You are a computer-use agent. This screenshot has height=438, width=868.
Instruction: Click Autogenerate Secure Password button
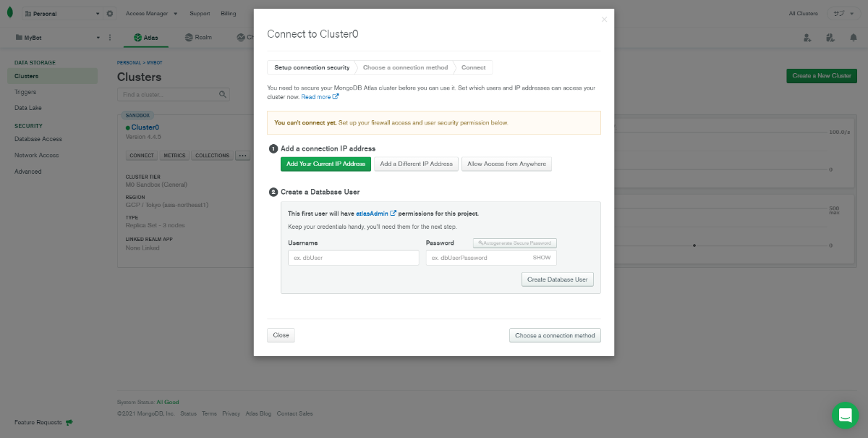point(515,243)
